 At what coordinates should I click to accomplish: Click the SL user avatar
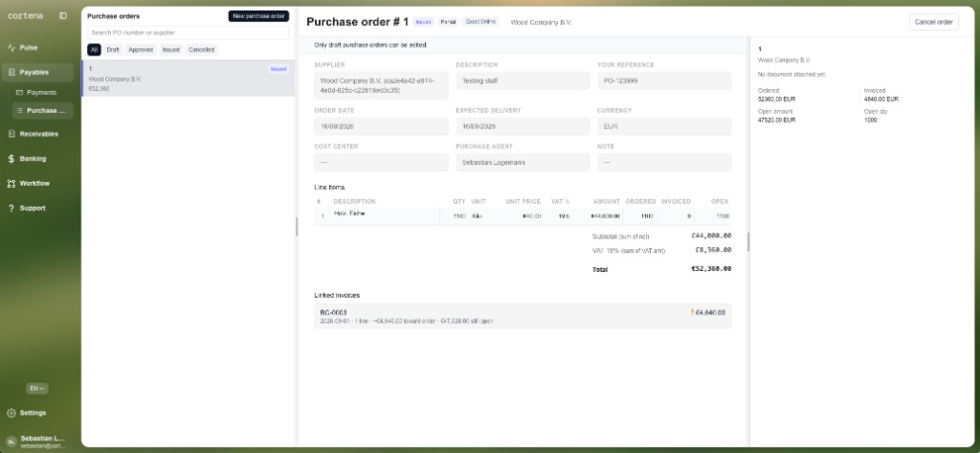pos(11,442)
